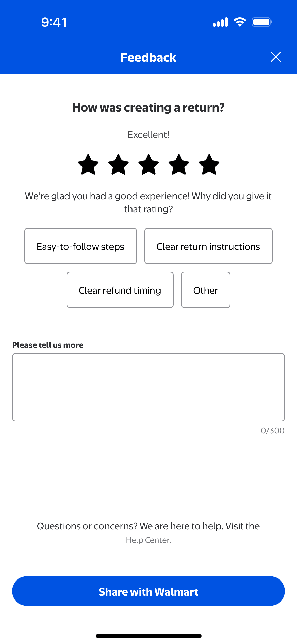Tap the home indicator bar
The image size is (297, 644).
(x=149, y=636)
